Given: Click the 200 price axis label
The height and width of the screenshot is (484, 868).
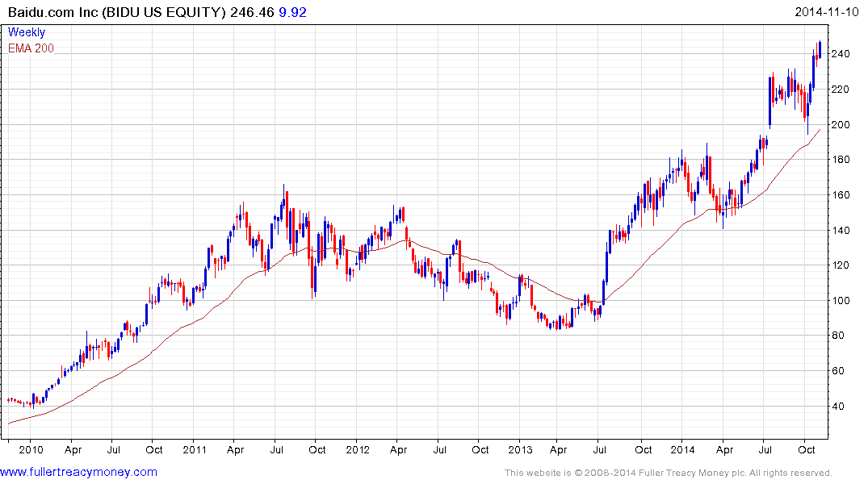Looking at the screenshot, I should pos(841,124).
